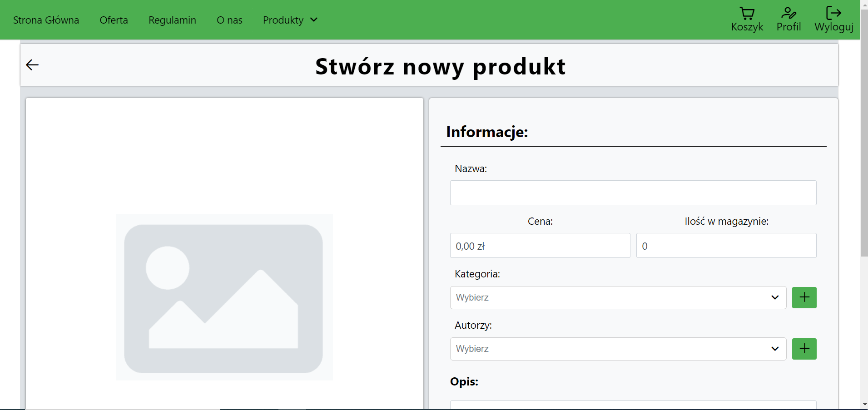Click the Ilość w magazynie field

pyautogui.click(x=726, y=246)
